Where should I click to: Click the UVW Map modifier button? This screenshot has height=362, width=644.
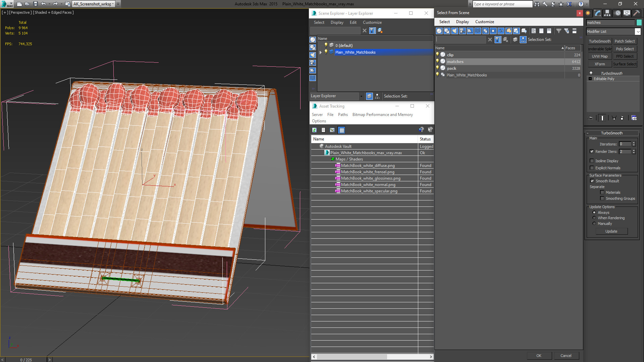pos(599,56)
